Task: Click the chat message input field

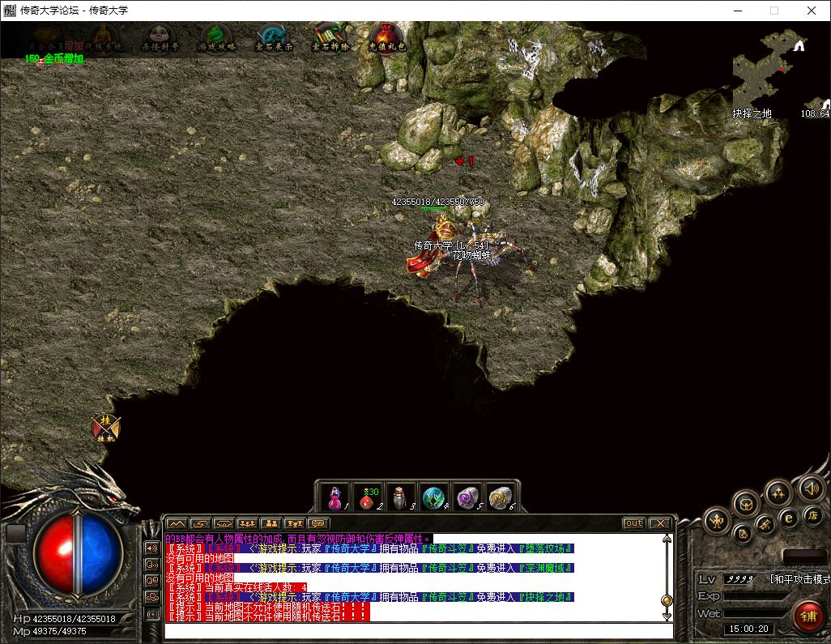Action: [419, 631]
